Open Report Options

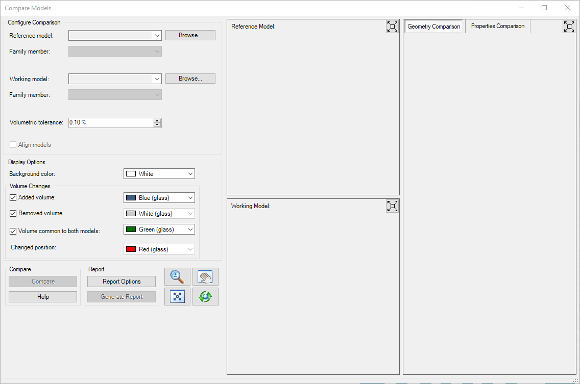point(121,282)
